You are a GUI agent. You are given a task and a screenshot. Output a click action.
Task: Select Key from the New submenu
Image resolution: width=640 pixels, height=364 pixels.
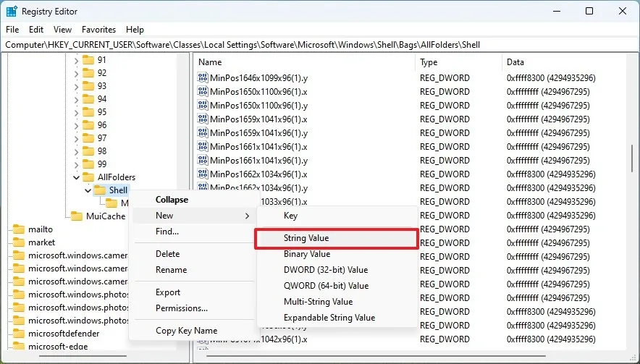[x=337, y=216]
